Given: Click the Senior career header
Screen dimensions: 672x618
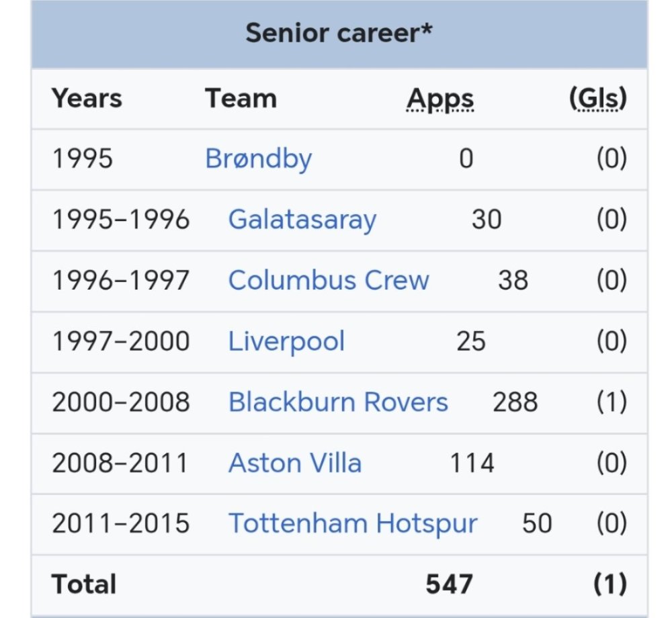Looking at the screenshot, I should 339,34.
